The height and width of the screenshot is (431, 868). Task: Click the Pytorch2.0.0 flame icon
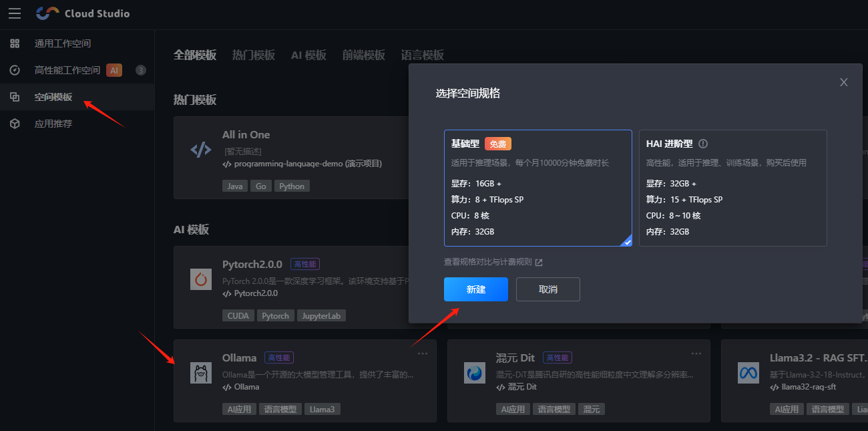pyautogui.click(x=200, y=279)
